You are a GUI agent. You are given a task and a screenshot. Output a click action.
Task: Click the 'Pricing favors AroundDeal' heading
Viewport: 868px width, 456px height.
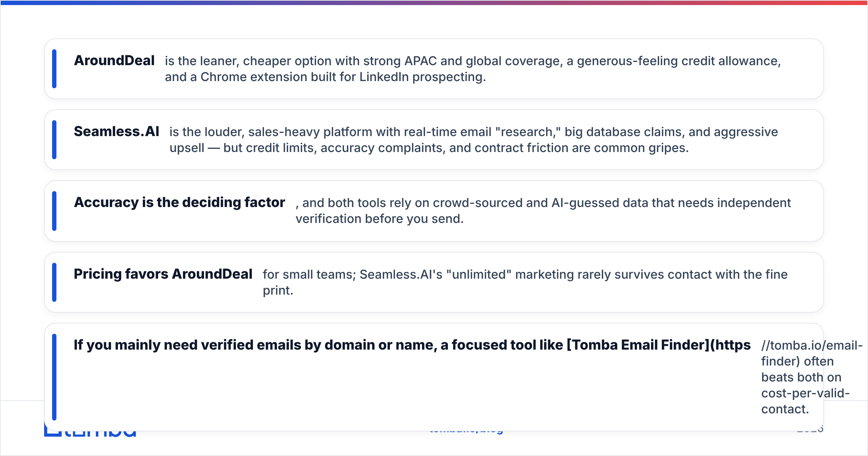pyautogui.click(x=163, y=274)
